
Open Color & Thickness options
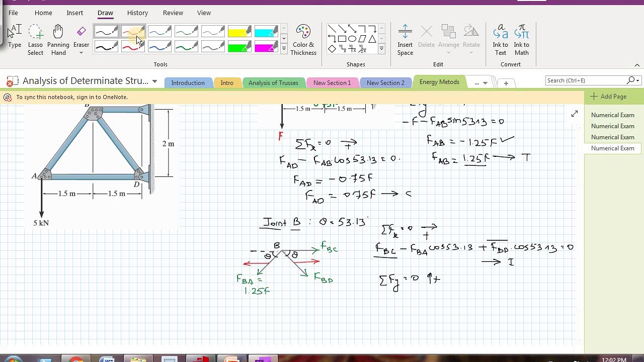303,40
